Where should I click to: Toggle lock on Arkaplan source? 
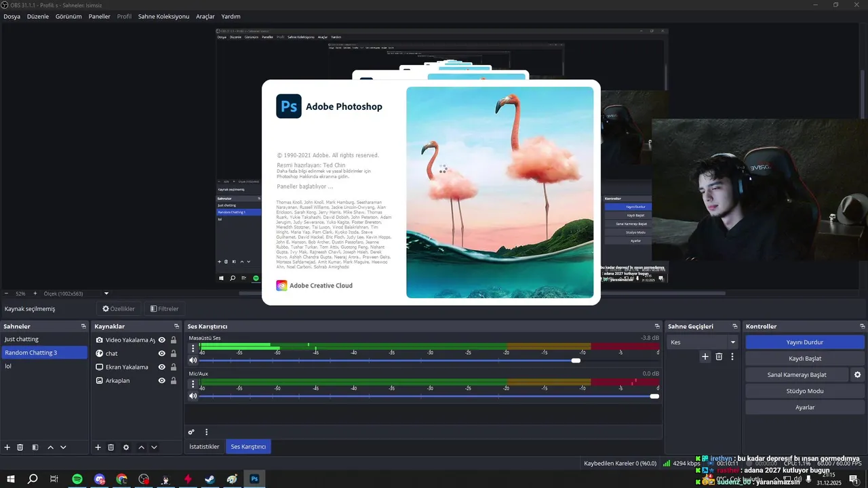pyautogui.click(x=174, y=381)
